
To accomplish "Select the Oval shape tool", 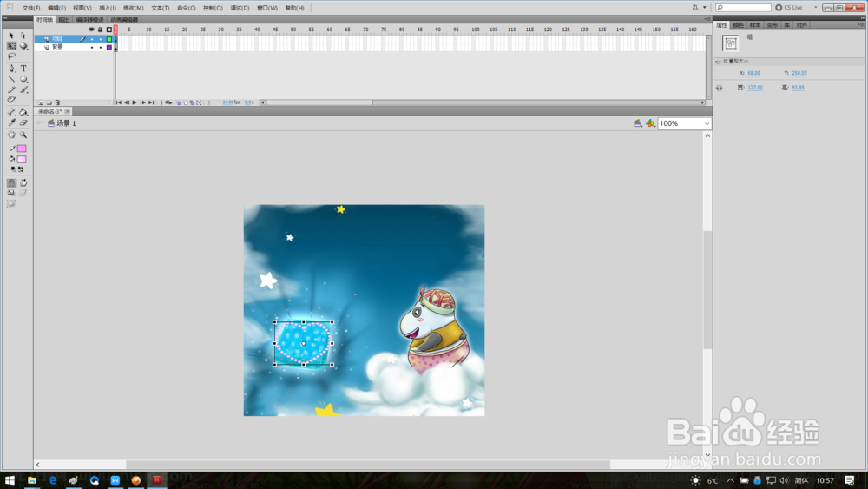I will 23,79.
